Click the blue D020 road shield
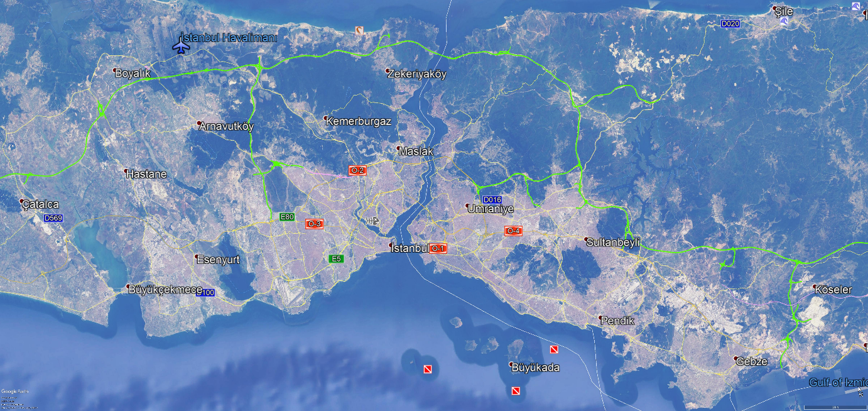The image size is (868, 411). tap(730, 23)
